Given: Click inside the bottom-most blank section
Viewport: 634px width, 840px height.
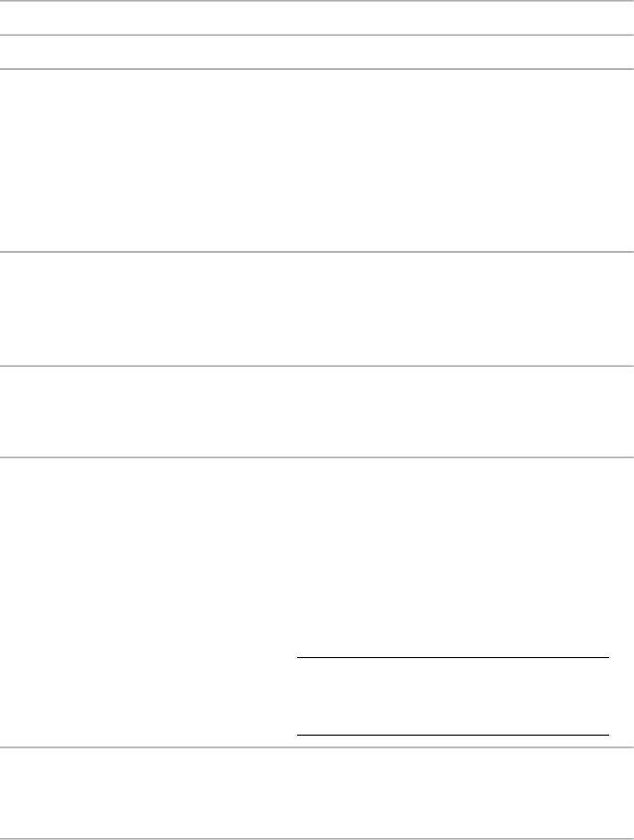Looking at the screenshot, I should pos(317,793).
